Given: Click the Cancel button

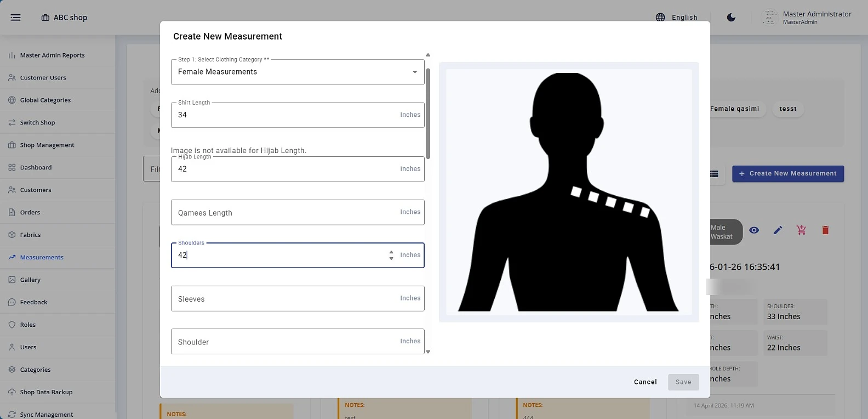Looking at the screenshot, I should (645, 382).
